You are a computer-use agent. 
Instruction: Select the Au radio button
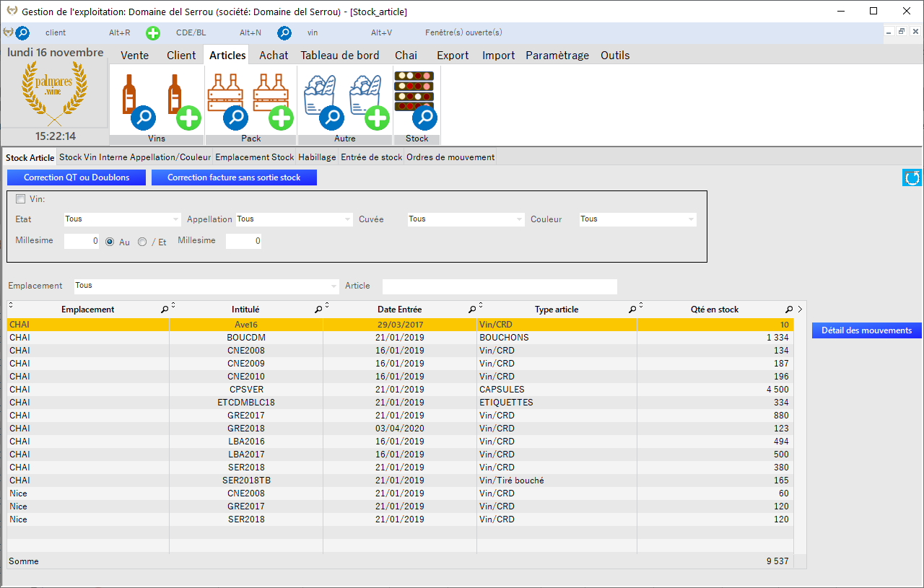(110, 242)
